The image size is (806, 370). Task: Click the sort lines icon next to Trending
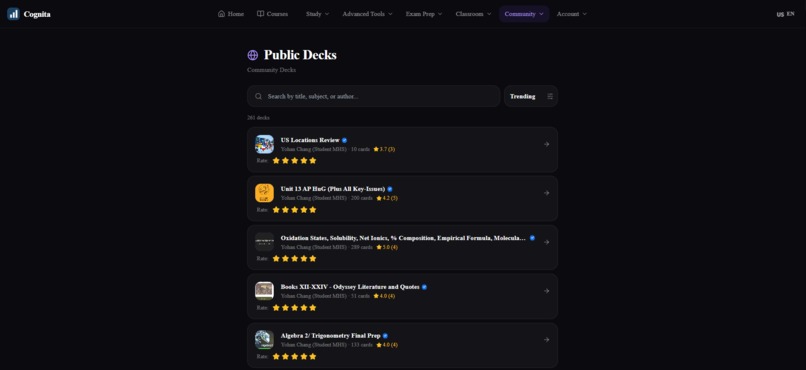pyautogui.click(x=550, y=96)
